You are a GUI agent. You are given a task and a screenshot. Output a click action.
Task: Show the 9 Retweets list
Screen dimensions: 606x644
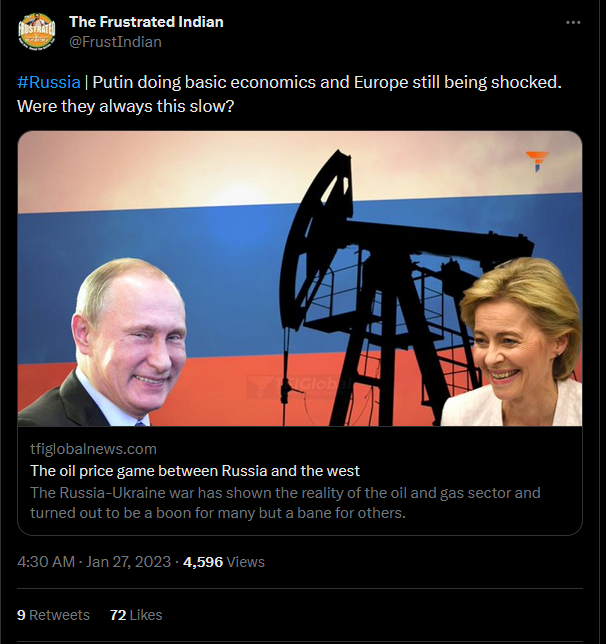pyautogui.click(x=53, y=615)
